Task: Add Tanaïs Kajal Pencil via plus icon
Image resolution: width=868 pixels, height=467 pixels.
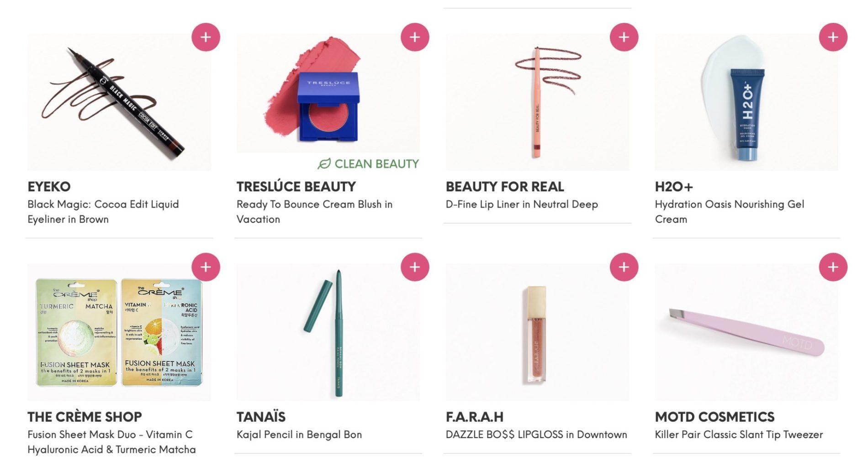Action: click(x=414, y=267)
